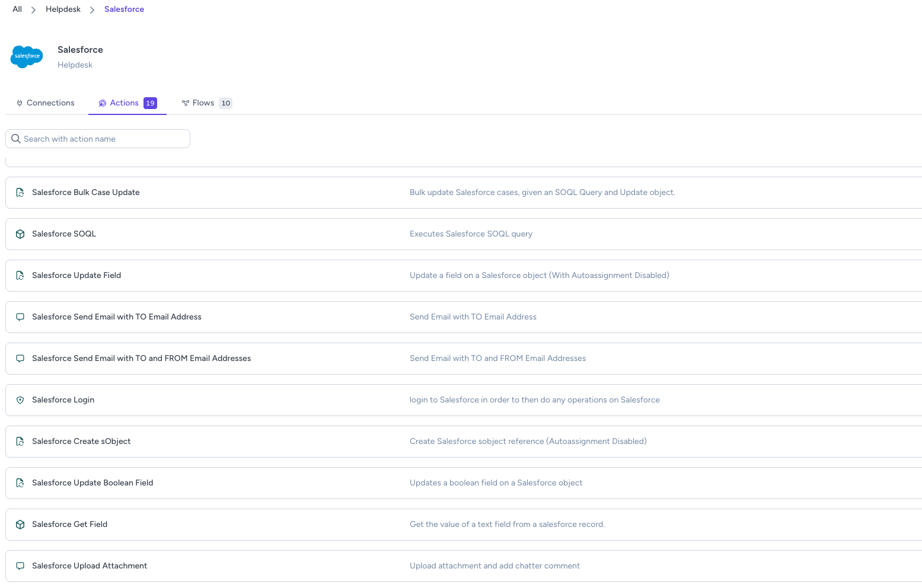Click the Salesforce cloud logo
Image resolution: width=922 pixels, height=588 pixels.
coord(27,56)
